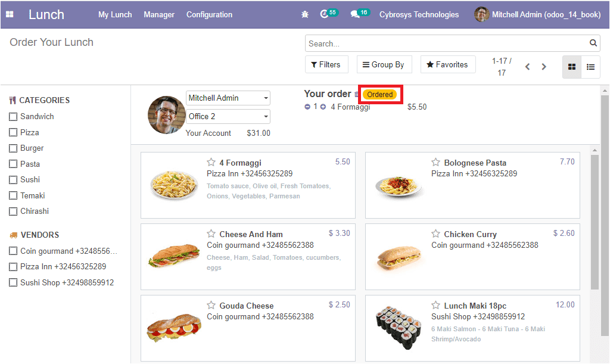The width and height of the screenshot is (610, 364).
Task: Click Your Account balance $31.00
Action: 259,133
